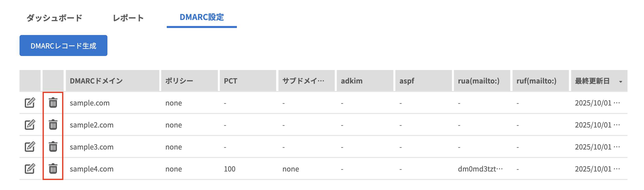Select the DMARC設定 tab
Image resolution: width=644 pixels, height=190 pixels.
pos(202,17)
